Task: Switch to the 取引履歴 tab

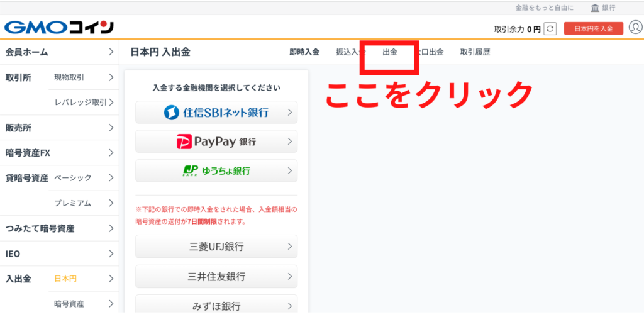Action: pos(475,52)
